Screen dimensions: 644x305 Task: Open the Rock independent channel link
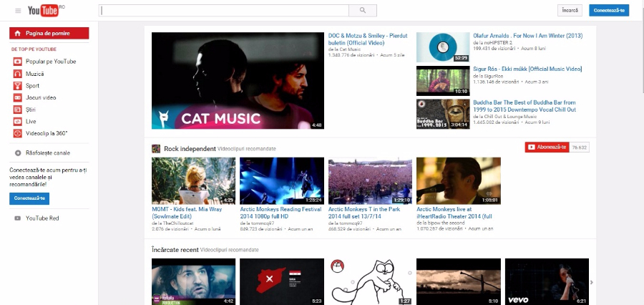coord(190,149)
